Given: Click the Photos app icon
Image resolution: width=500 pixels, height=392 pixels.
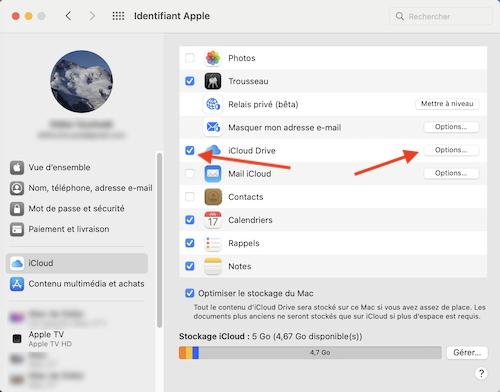Looking at the screenshot, I should [x=213, y=58].
